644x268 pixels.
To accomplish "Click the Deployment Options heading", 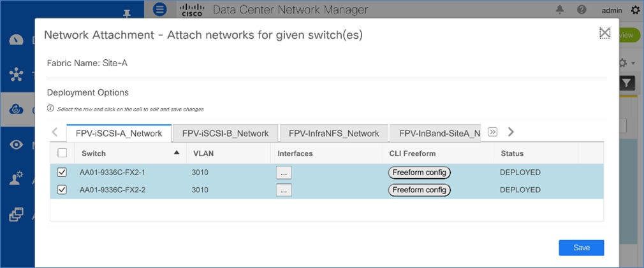I will point(88,92).
